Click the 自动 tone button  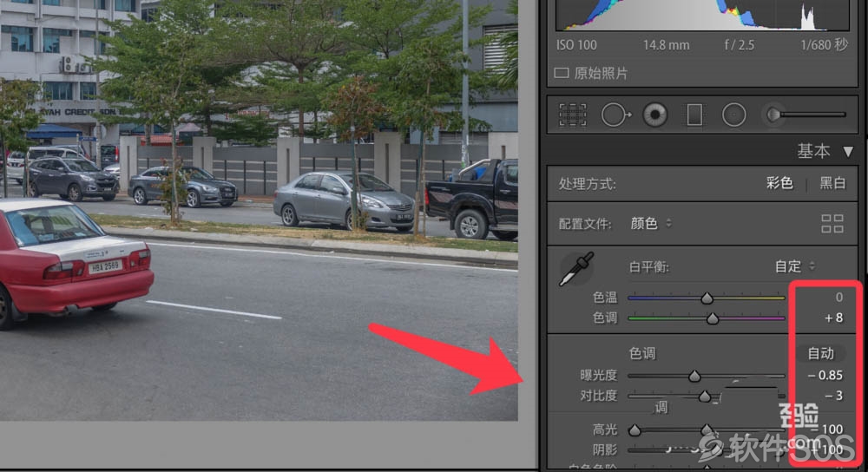(820, 353)
